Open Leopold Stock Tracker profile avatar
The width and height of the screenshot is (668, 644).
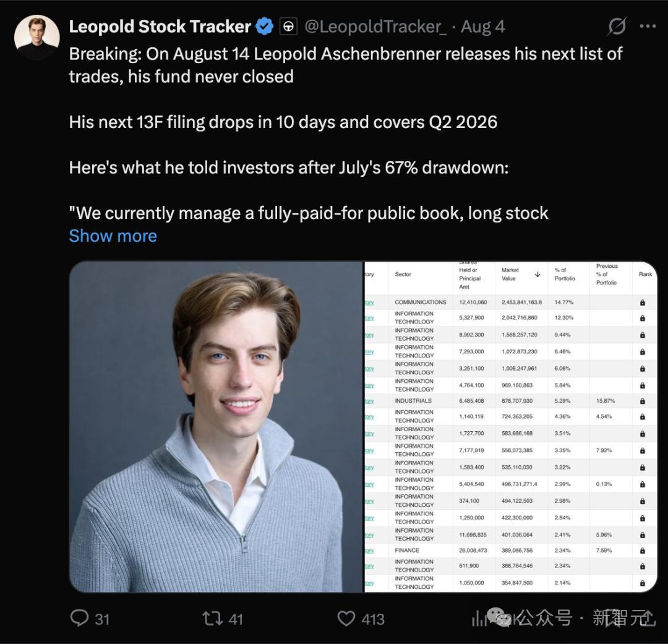click(36, 38)
